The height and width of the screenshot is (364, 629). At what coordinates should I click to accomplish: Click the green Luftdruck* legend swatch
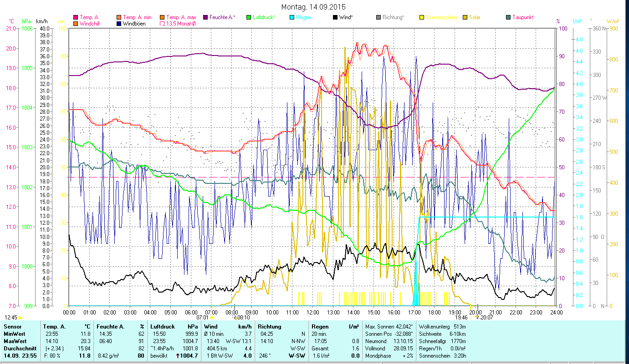pos(248,17)
